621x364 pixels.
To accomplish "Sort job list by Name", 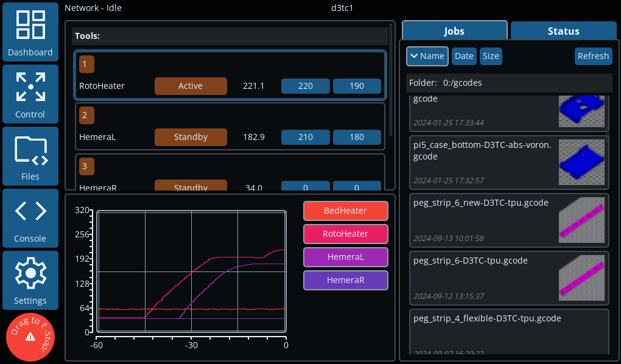I will pyautogui.click(x=427, y=56).
